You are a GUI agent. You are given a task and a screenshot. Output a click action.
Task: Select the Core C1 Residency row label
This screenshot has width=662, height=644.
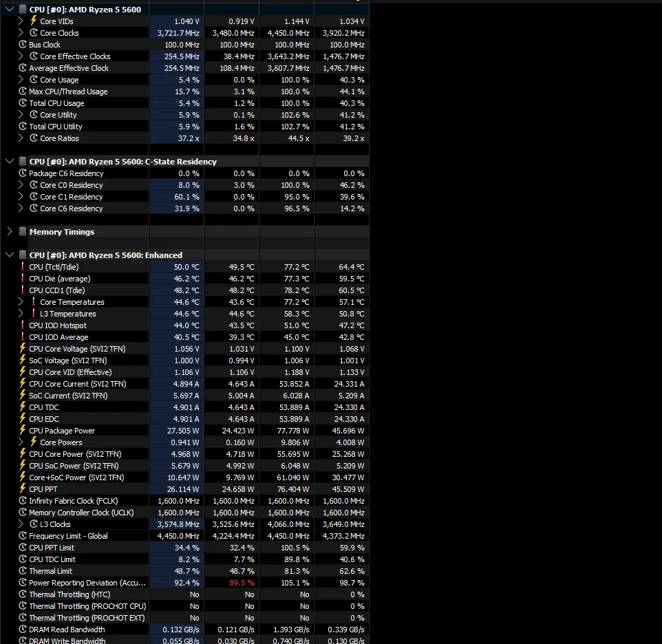pos(72,197)
